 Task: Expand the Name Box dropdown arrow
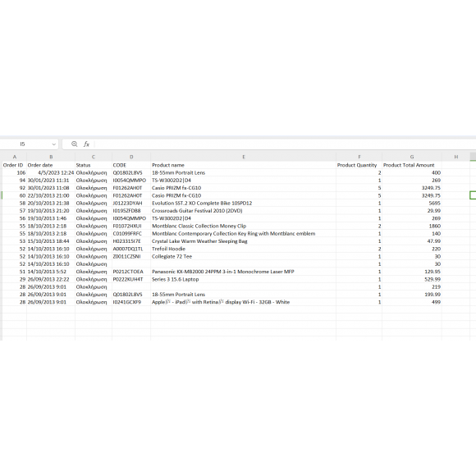tap(53, 144)
